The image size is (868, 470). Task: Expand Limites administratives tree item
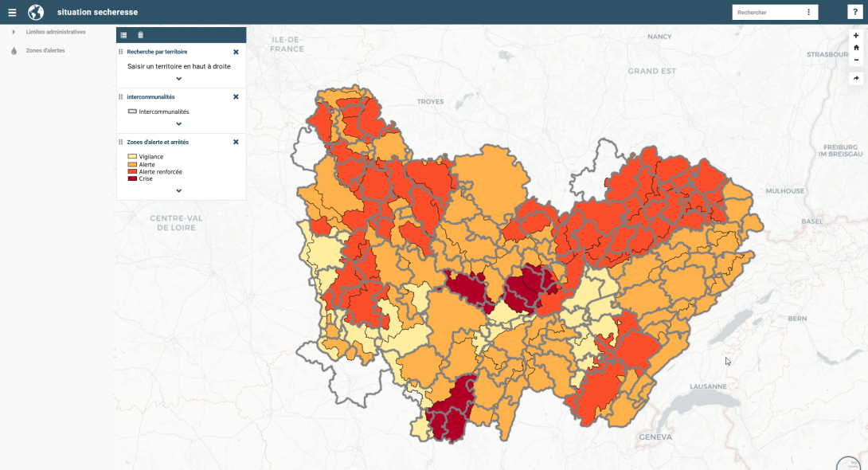coord(14,32)
